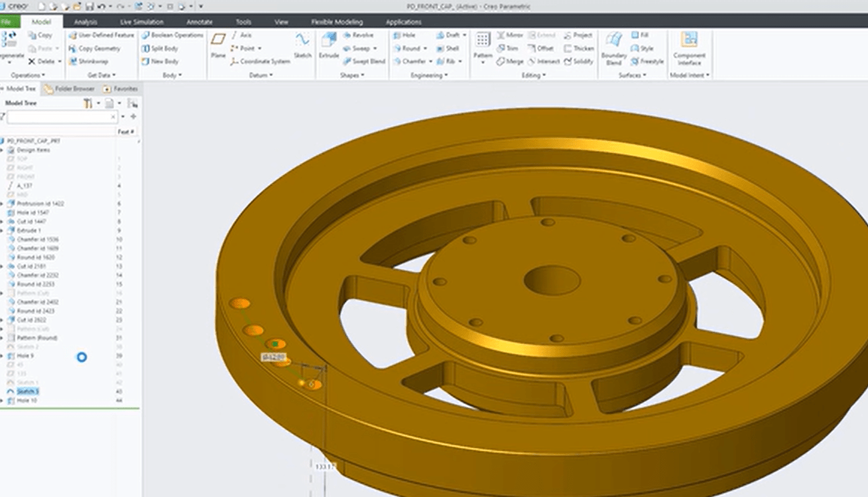Expand the Design Items tree node
868x497 pixels.
pos(3,150)
